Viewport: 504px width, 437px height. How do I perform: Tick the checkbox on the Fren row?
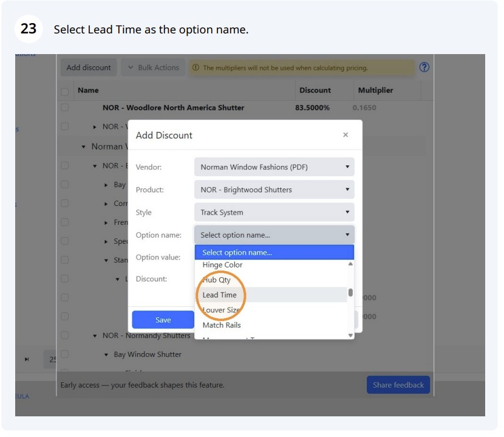point(64,222)
